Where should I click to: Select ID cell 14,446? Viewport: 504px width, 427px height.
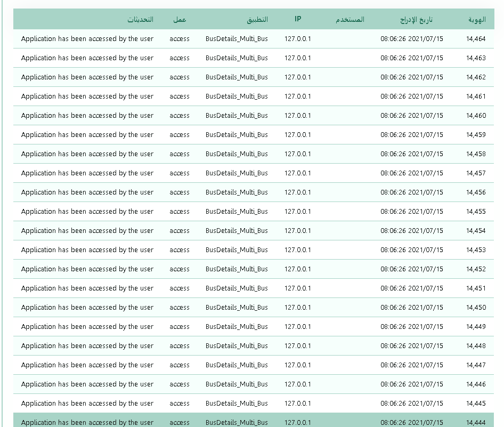(x=476, y=384)
